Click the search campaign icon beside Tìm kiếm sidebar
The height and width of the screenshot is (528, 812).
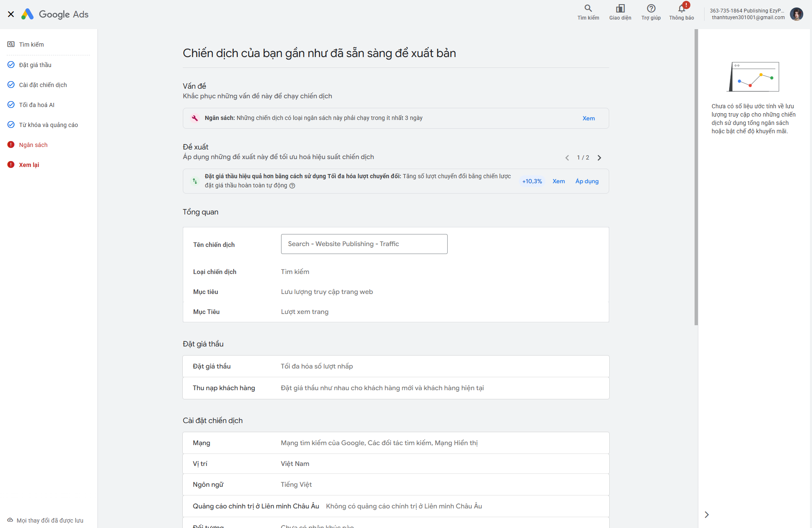point(11,44)
